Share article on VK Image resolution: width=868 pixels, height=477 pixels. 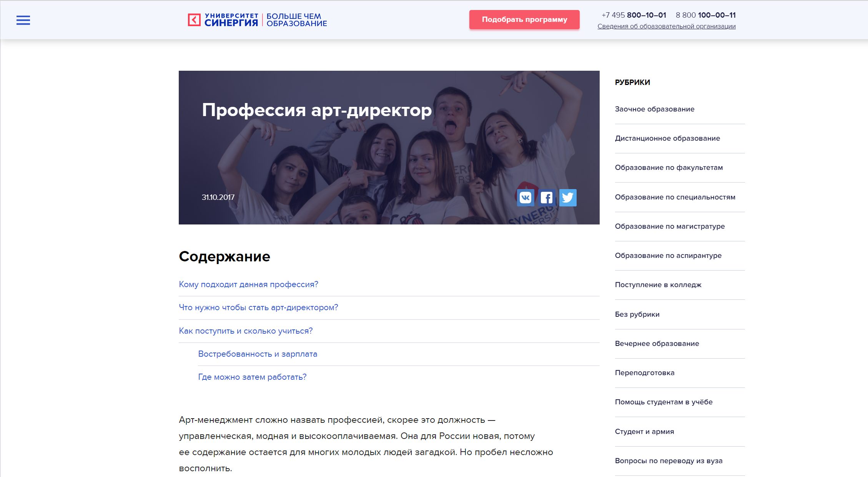(x=525, y=198)
